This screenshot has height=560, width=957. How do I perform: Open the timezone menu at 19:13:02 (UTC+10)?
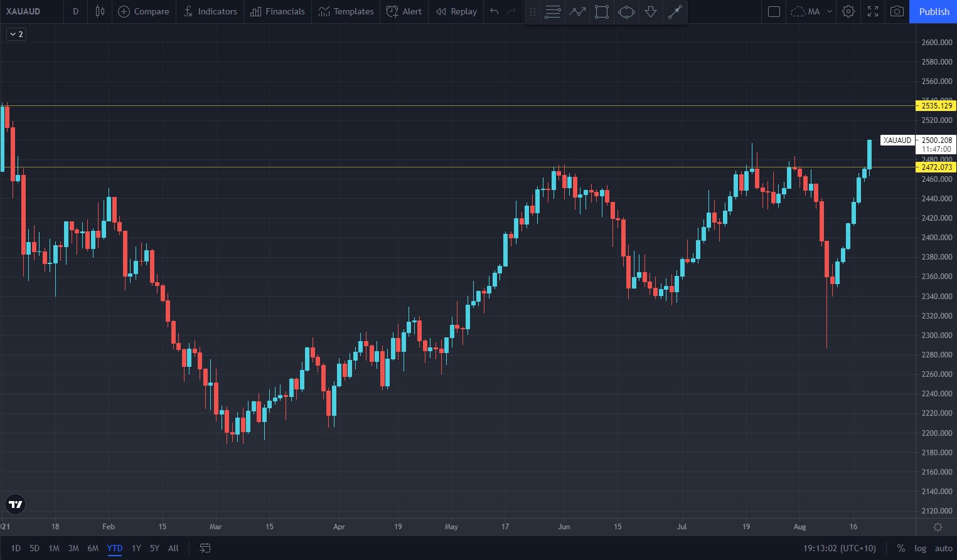[x=840, y=548]
